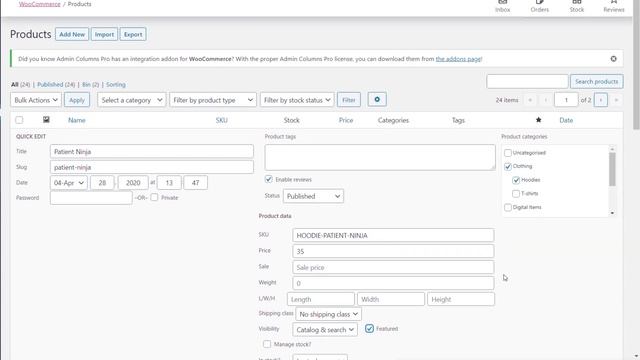The width and height of the screenshot is (640, 360).
Task: Click the Weight field
Action: click(393, 283)
